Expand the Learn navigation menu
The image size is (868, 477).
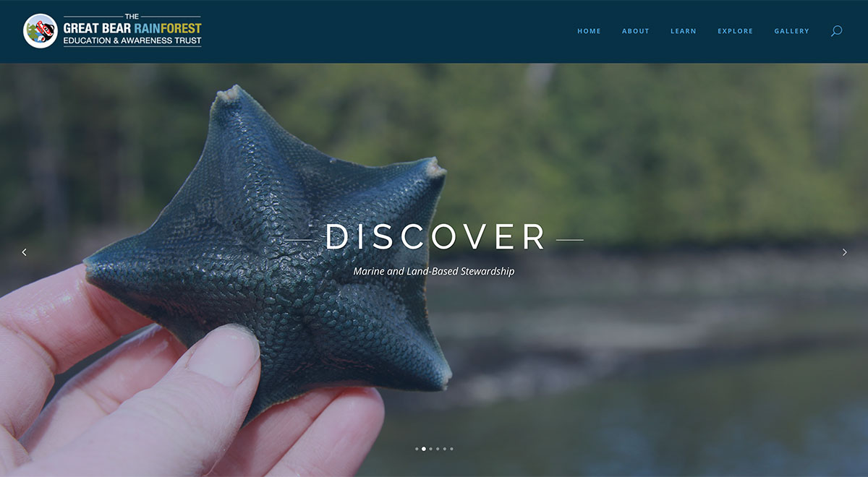(x=684, y=31)
